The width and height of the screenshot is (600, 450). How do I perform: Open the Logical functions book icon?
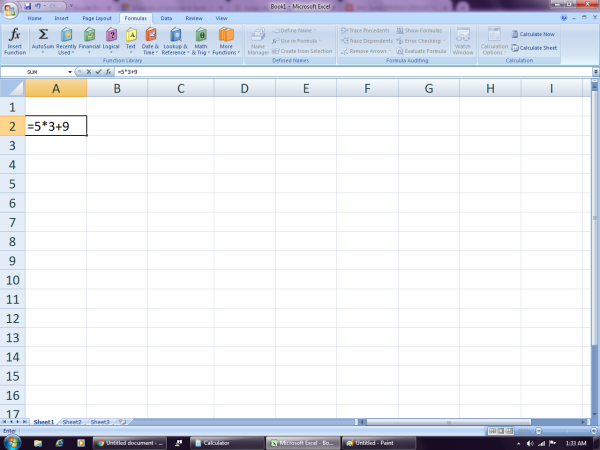click(x=110, y=40)
